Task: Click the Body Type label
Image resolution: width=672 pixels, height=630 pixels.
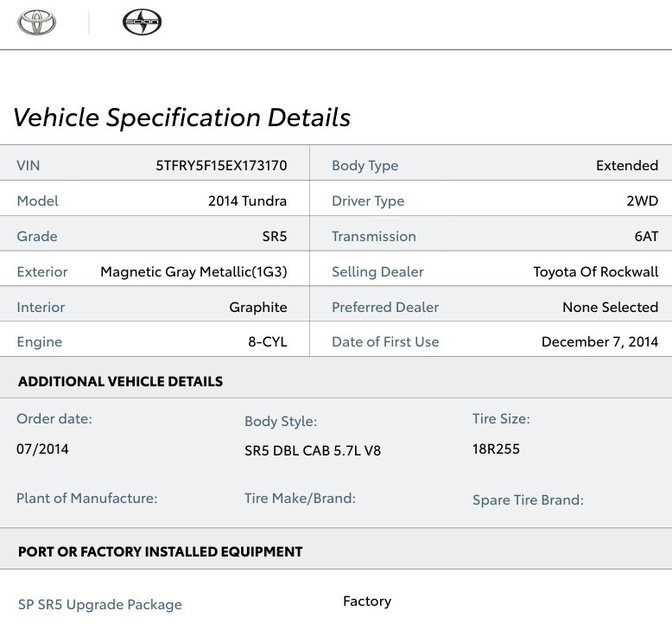Action: pyautogui.click(x=365, y=166)
